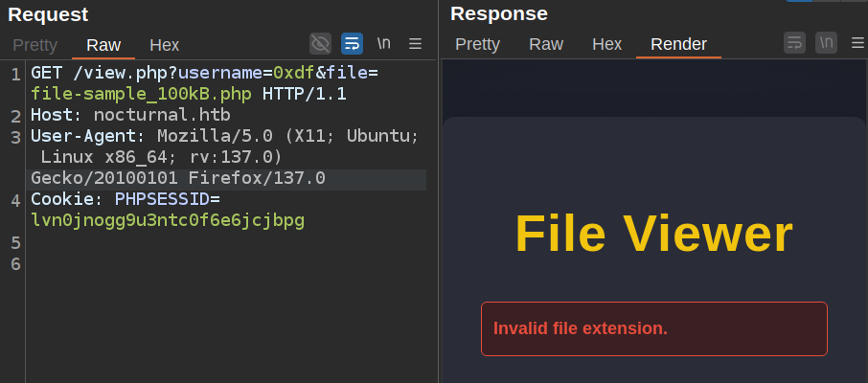868x383 pixels.
Task: Toggle hidden characters eye icon in Request
Action: [x=320, y=43]
